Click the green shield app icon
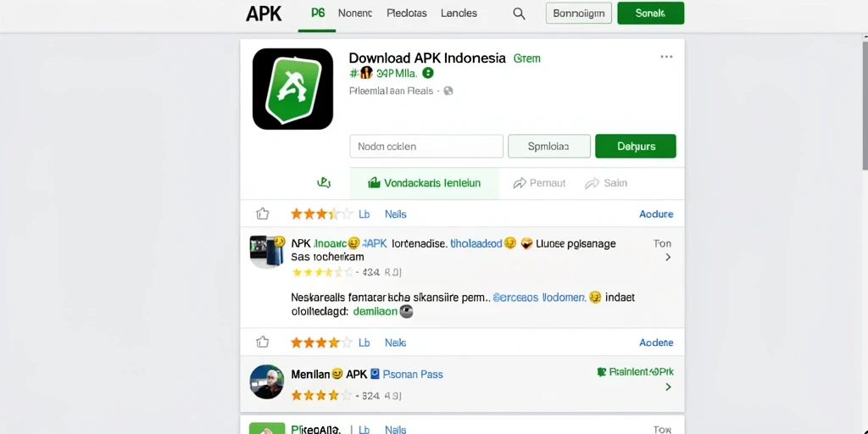 click(292, 88)
